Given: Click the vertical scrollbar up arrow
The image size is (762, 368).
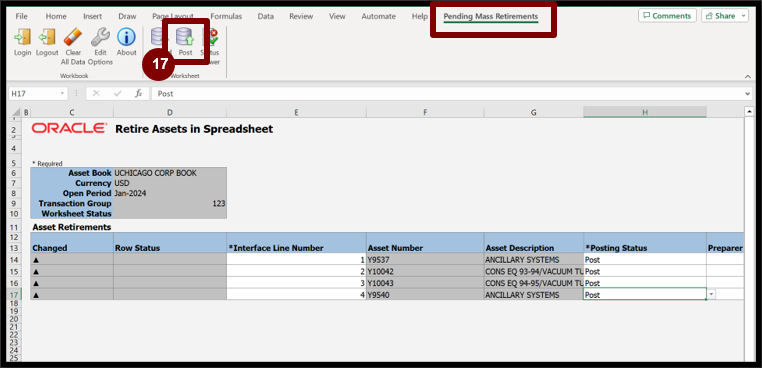Looking at the screenshot, I should [748, 112].
